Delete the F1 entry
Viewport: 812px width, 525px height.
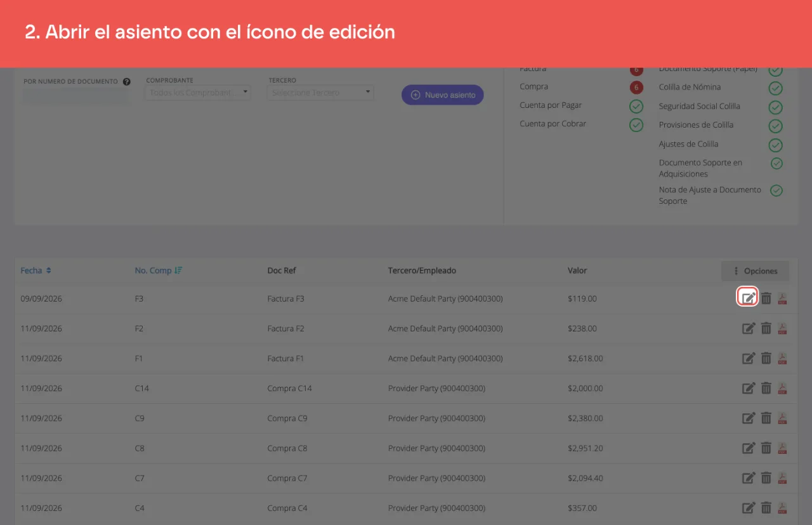point(766,358)
